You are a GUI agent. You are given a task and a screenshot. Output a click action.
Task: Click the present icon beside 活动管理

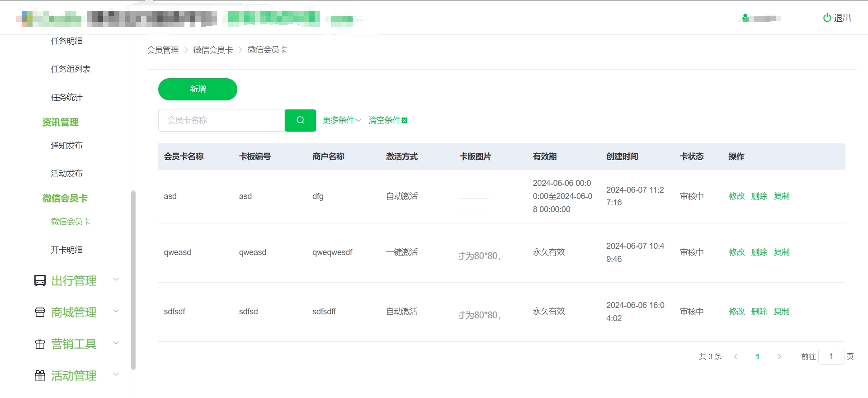tap(40, 376)
